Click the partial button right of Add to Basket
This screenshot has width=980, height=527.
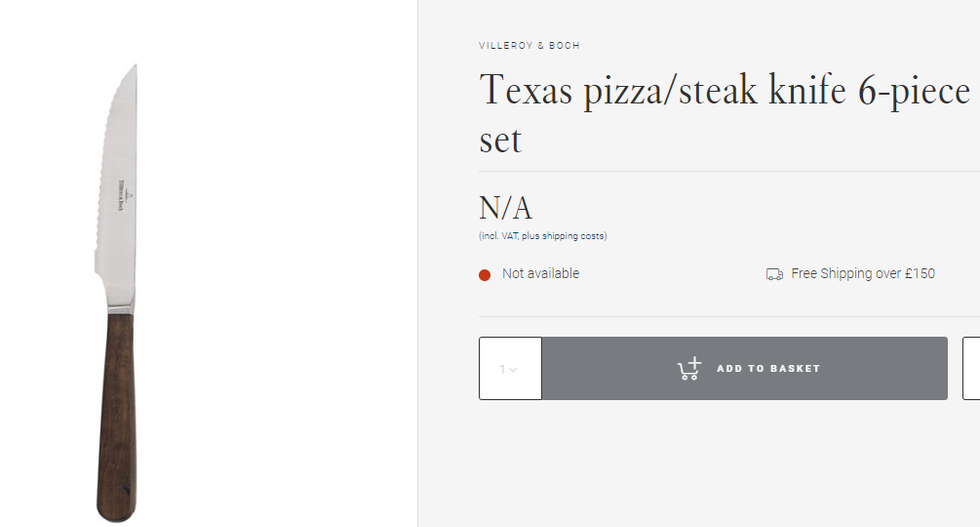(971, 369)
